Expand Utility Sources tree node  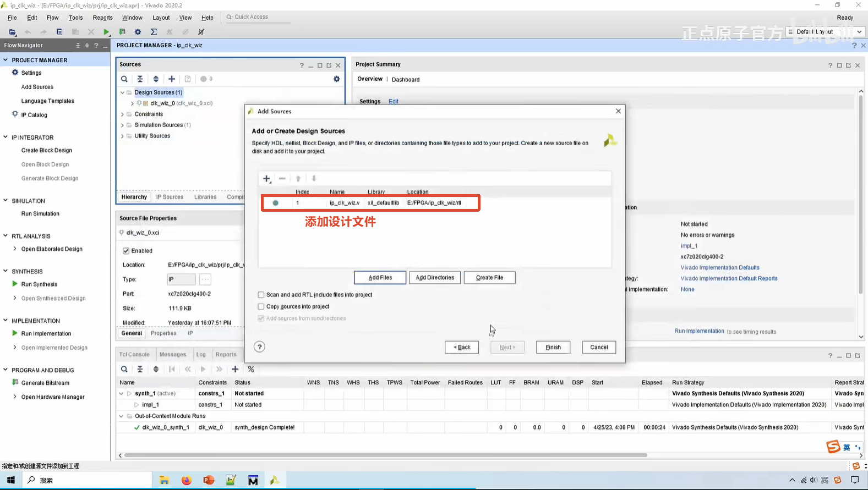click(x=122, y=136)
